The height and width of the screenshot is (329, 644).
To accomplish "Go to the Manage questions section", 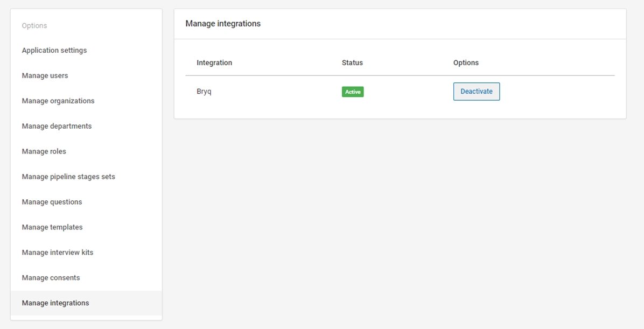I will point(52,202).
